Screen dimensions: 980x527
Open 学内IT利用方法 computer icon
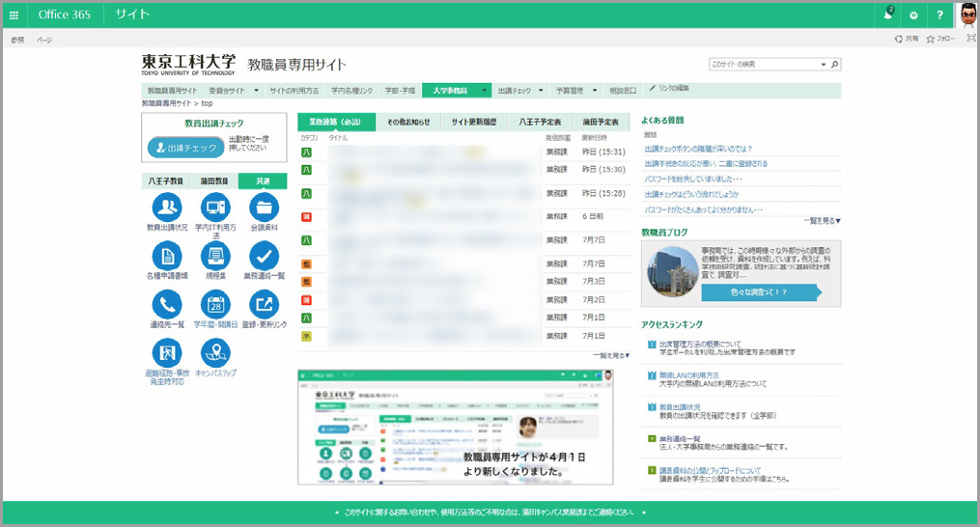tap(215, 207)
